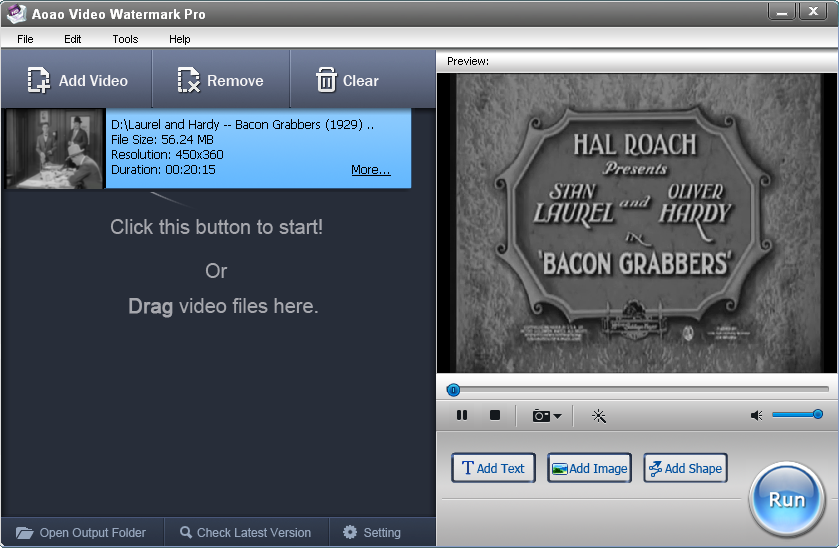Open Output Folder
The image size is (839, 548).
tap(81, 532)
